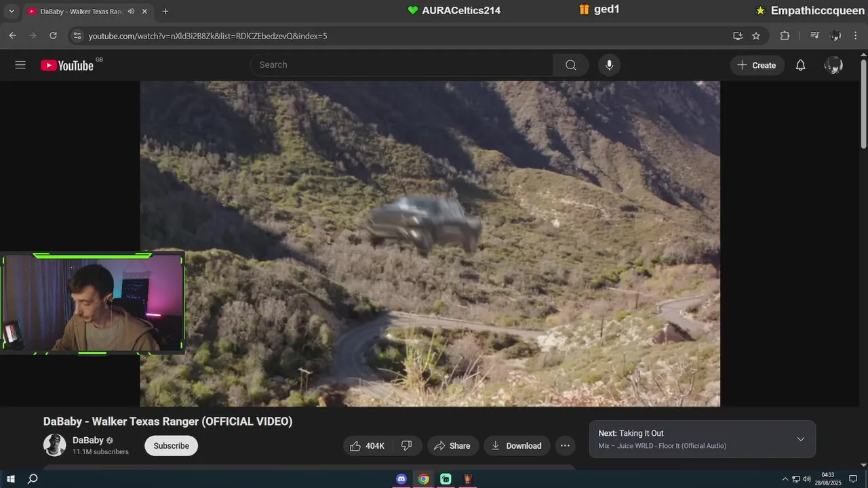868x488 pixels.
Task: Reload the YouTube page
Action: tap(53, 35)
